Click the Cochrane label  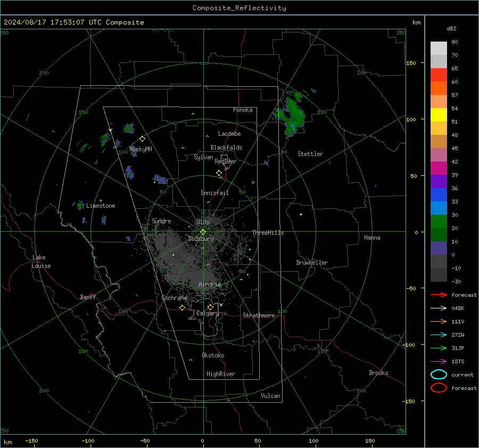coord(174,298)
